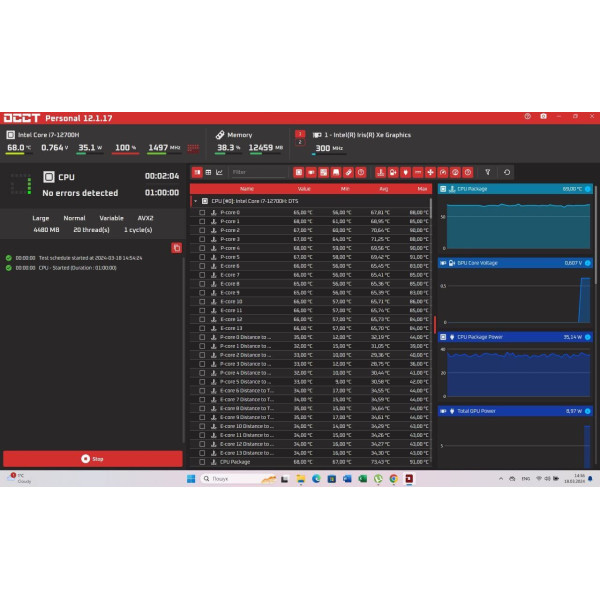The width and height of the screenshot is (600, 600).
Task: Click the OCCT taskbar icon
Action: [409, 479]
